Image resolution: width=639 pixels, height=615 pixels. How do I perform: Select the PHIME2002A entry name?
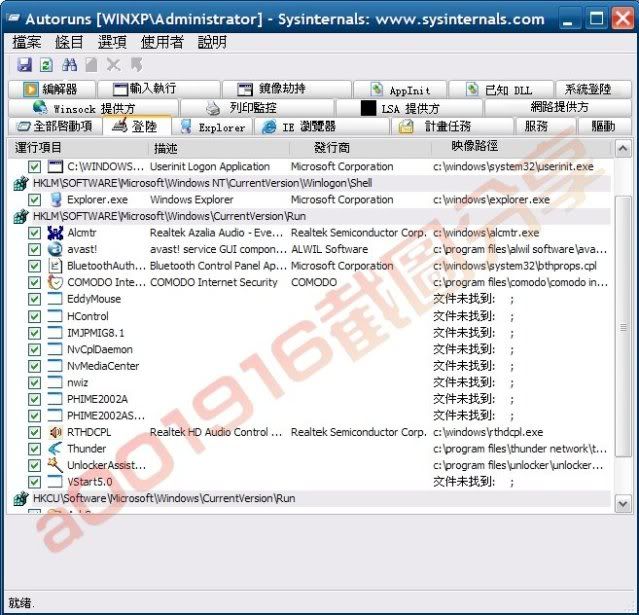(97, 399)
